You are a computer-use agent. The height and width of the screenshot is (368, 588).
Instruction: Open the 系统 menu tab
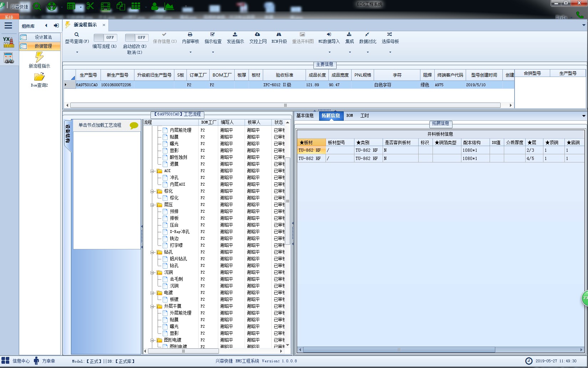tap(9, 17)
